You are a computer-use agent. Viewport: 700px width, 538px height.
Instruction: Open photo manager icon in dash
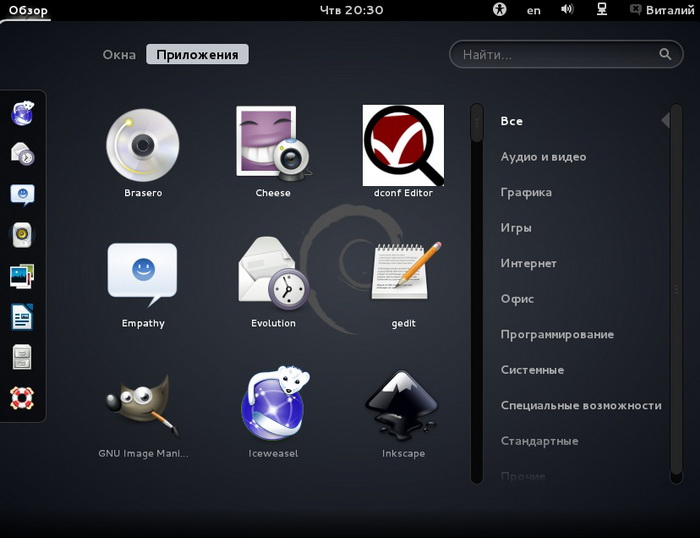[22, 275]
